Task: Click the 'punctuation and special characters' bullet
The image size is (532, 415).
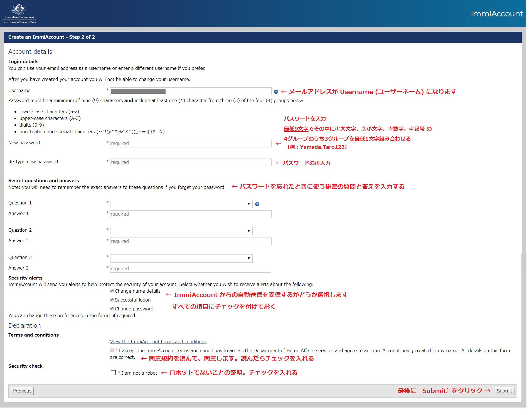Action: [x=92, y=132]
